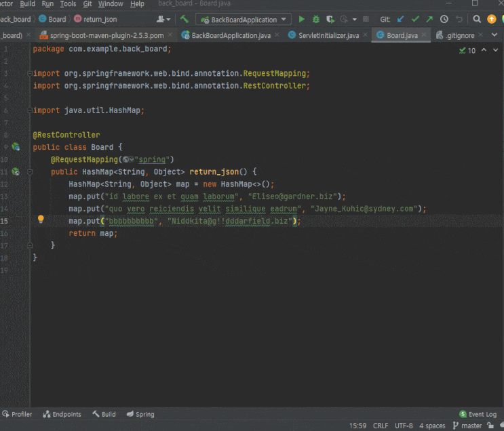Click the build project hammer icon
The width and height of the screenshot is (504, 431).
point(185,19)
